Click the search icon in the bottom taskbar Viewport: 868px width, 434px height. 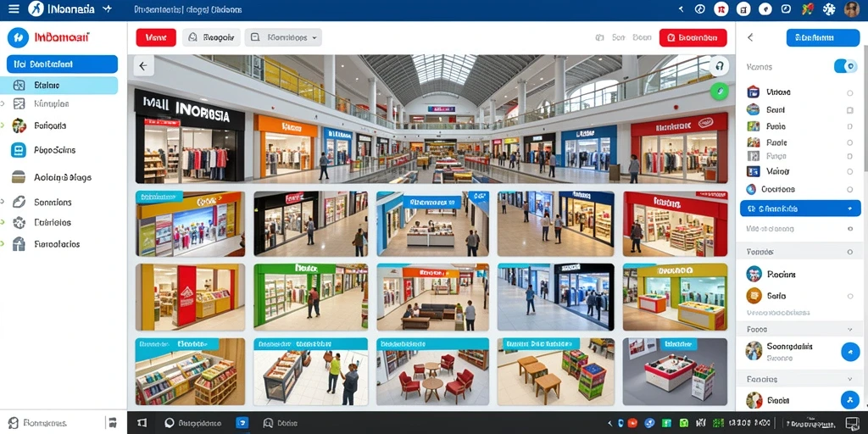[x=268, y=423]
